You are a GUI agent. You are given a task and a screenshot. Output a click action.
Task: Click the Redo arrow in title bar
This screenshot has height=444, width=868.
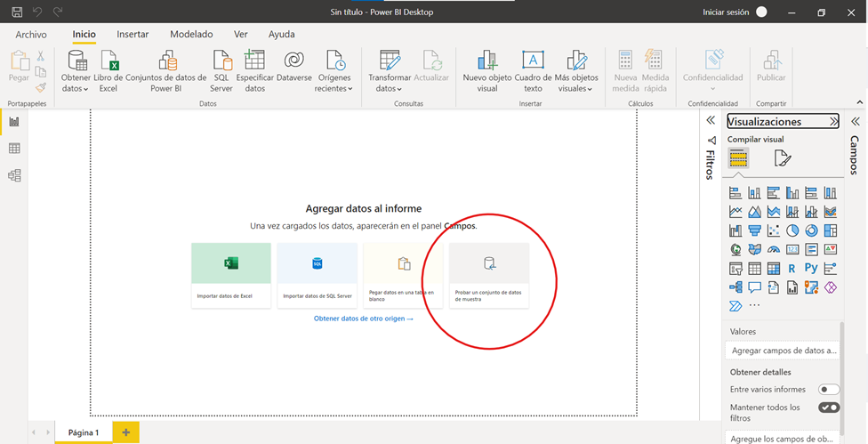pos(58,12)
